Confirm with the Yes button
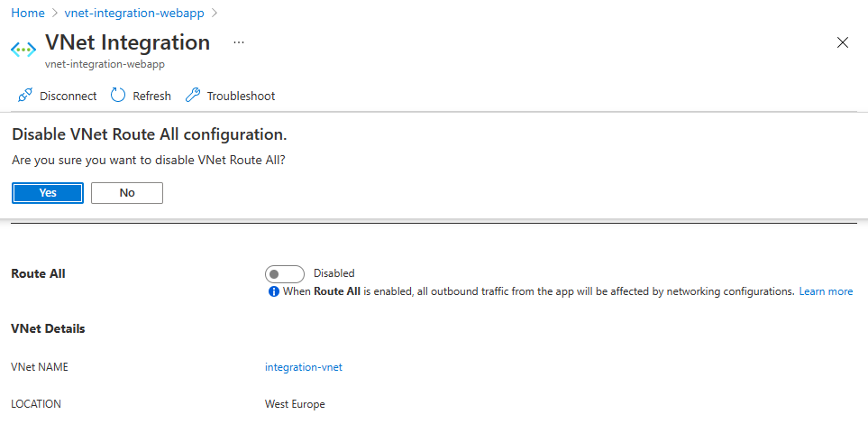The image size is (868, 424). (48, 193)
